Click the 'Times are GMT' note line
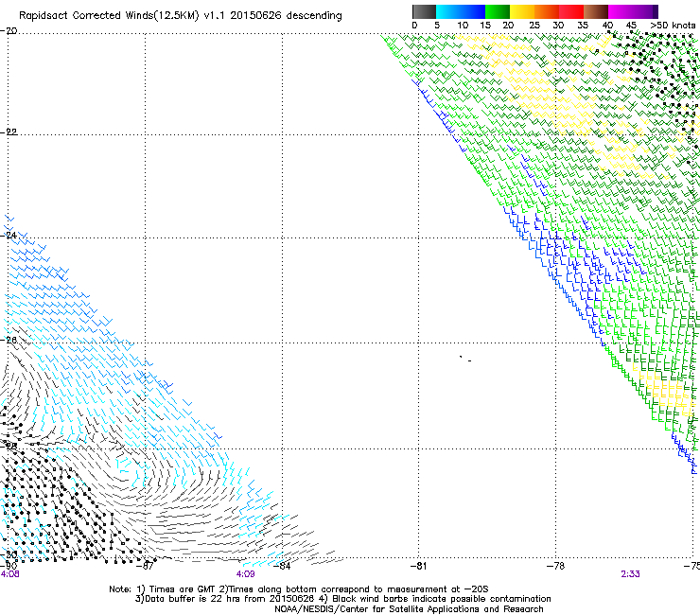 click(x=299, y=589)
